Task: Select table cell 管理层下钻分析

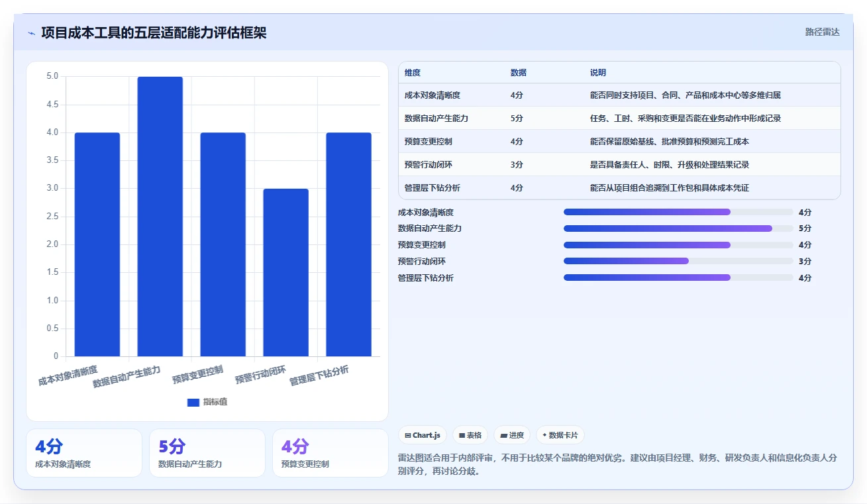Action: [x=433, y=188]
